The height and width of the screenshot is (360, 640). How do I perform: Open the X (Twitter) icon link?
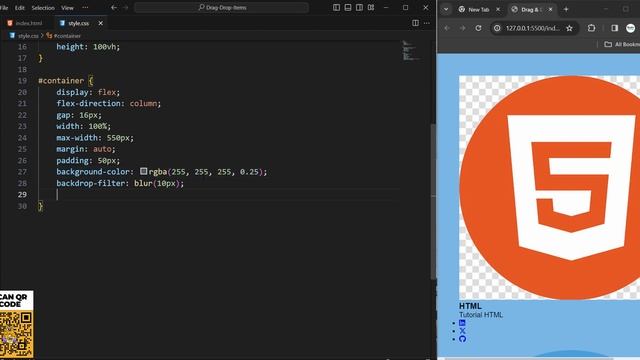click(462, 331)
